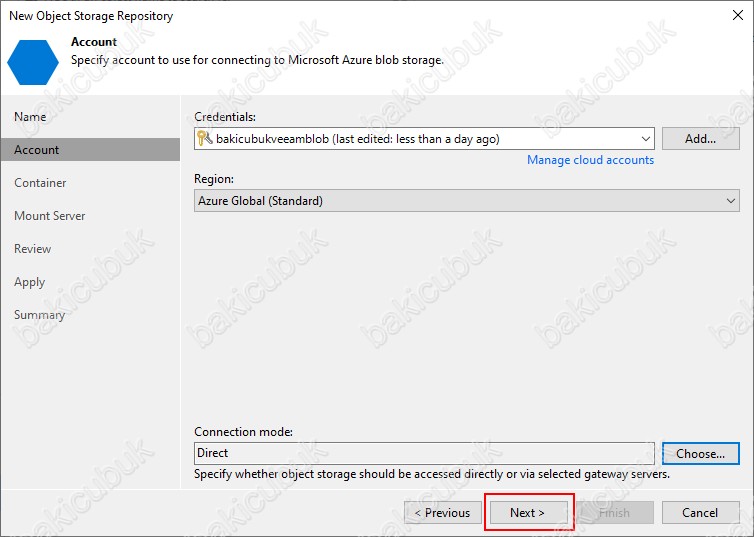
Task: Open the Review wizard step
Action: [x=33, y=249]
